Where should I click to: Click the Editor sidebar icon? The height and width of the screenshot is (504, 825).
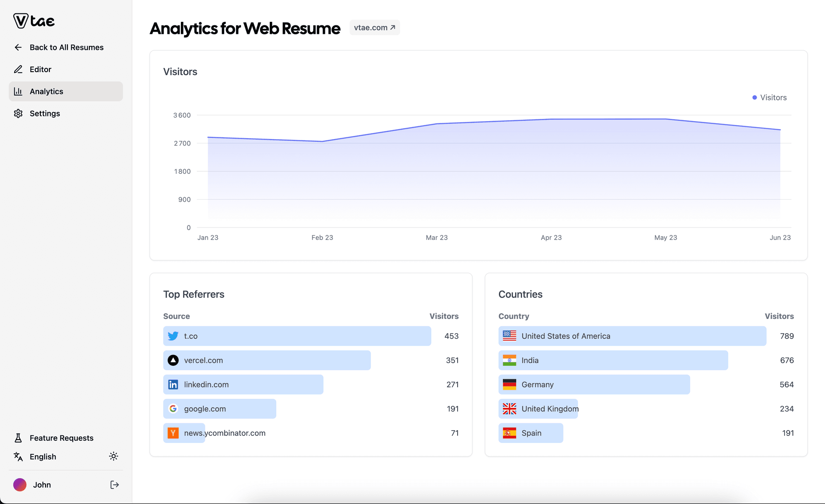coord(18,69)
